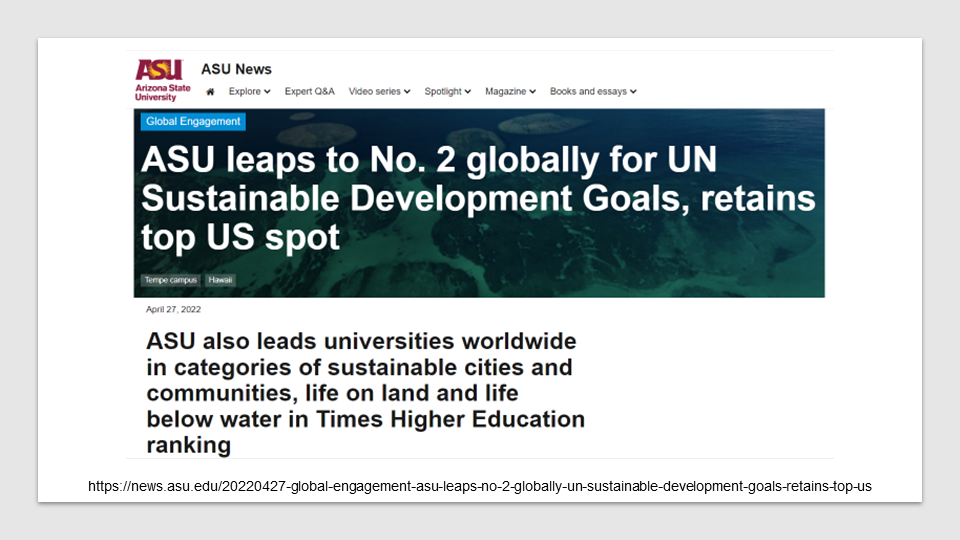Expand the Spotlight dropdown
Image resolution: width=960 pixels, height=540 pixels.
tap(448, 91)
